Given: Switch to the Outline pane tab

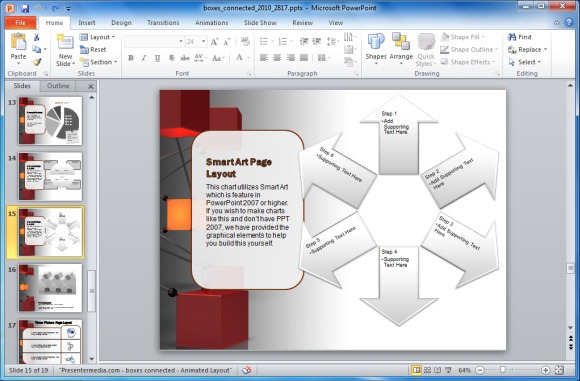Looking at the screenshot, I should click(58, 86).
